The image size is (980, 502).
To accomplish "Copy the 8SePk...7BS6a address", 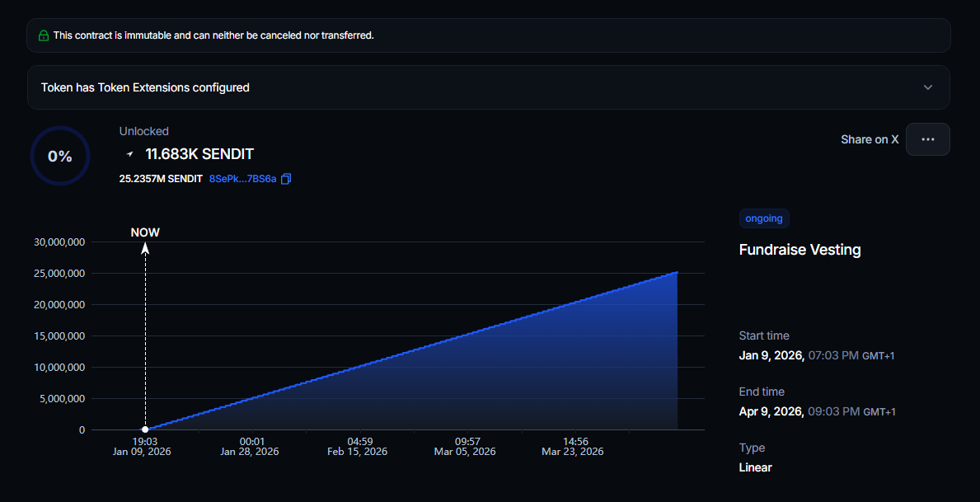I will coord(286,179).
